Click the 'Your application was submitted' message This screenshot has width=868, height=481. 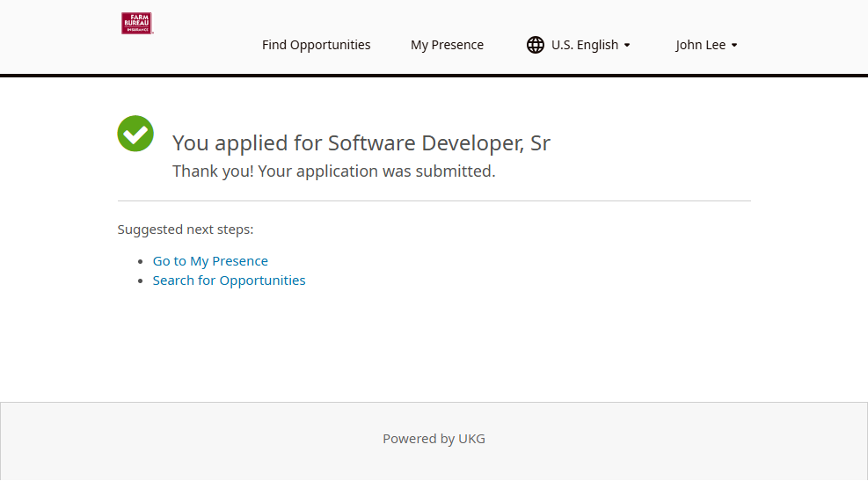[x=333, y=171]
